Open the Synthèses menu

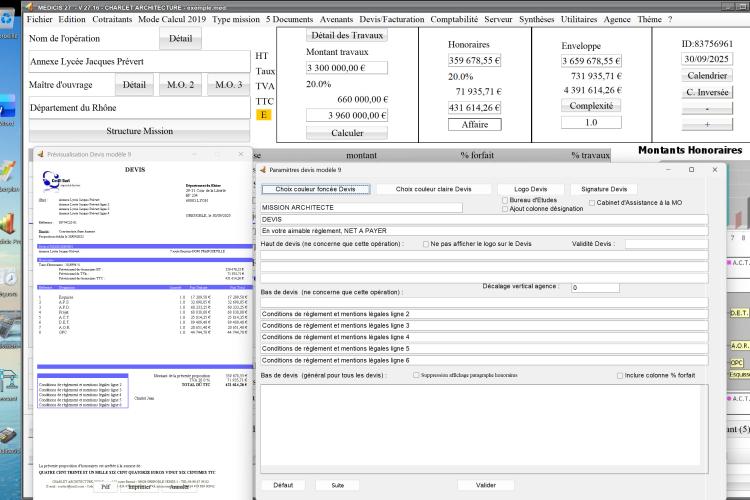point(536,19)
